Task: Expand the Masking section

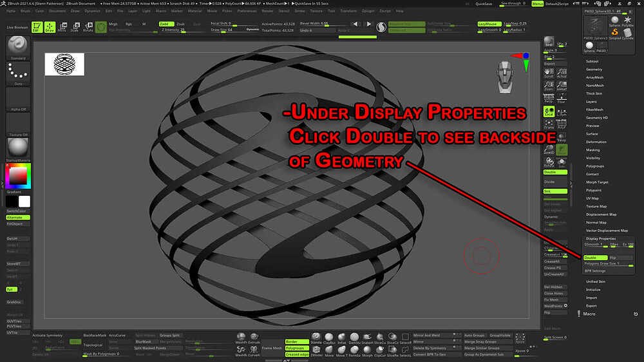Action: 593,150
